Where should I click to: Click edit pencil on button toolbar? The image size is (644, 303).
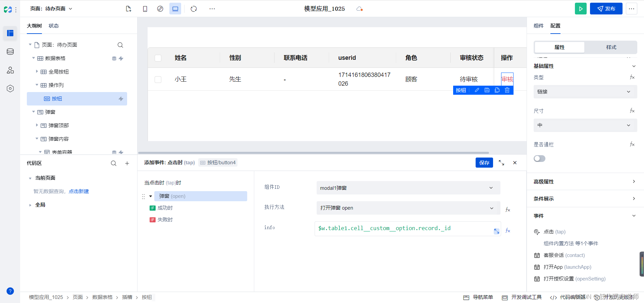tap(477, 90)
